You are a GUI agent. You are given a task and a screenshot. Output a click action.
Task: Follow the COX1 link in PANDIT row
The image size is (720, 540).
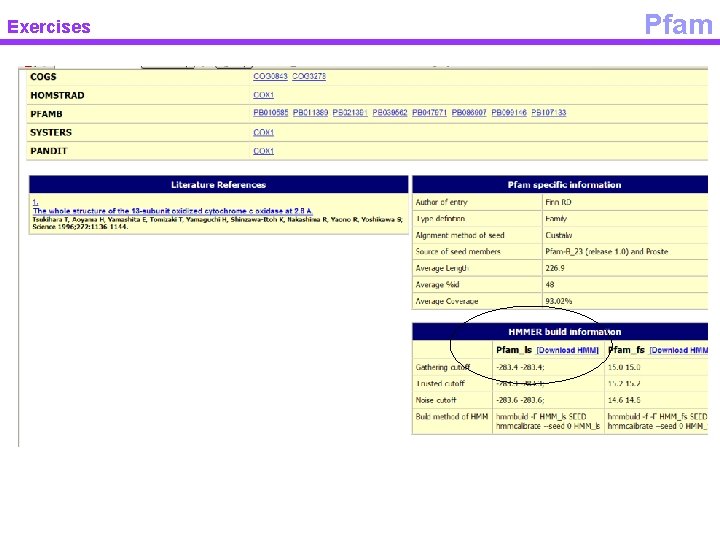[263, 151]
